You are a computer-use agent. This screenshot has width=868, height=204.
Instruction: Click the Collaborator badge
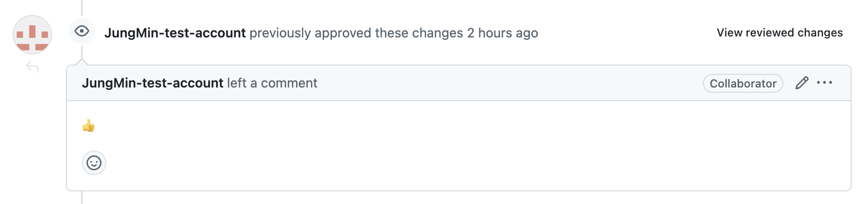(743, 83)
